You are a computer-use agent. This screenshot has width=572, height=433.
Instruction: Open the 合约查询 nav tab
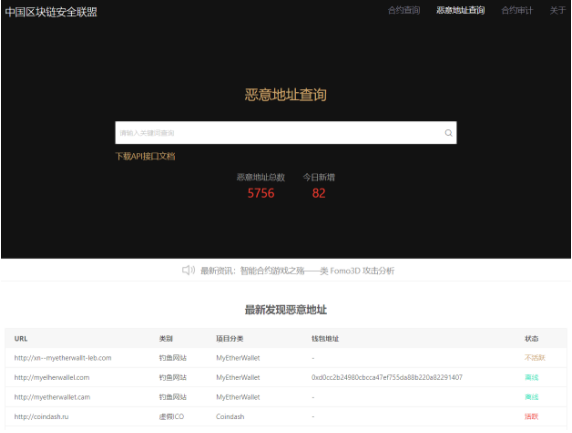(404, 11)
